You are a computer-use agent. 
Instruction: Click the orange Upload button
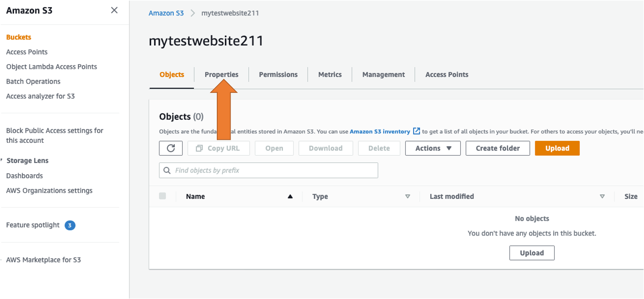pos(557,148)
